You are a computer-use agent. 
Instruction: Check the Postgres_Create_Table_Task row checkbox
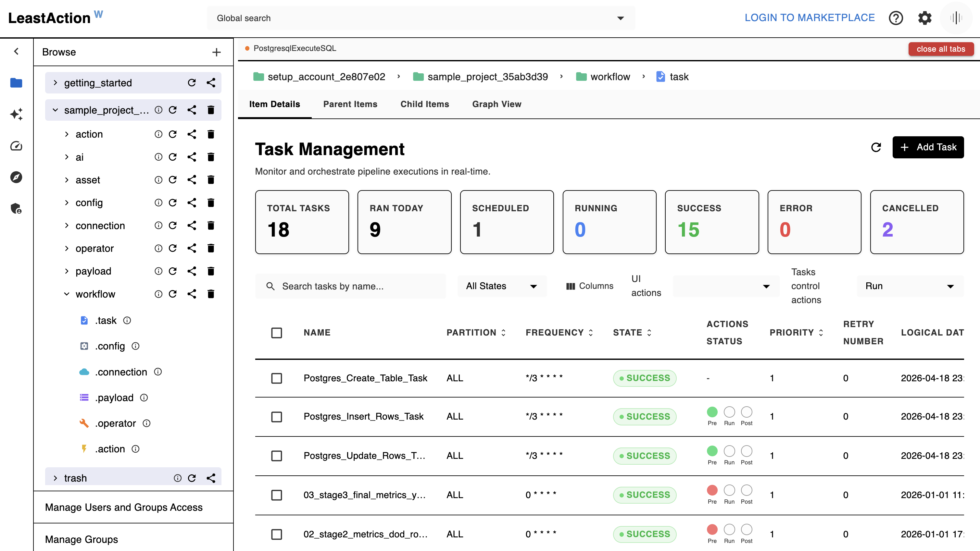coord(277,378)
